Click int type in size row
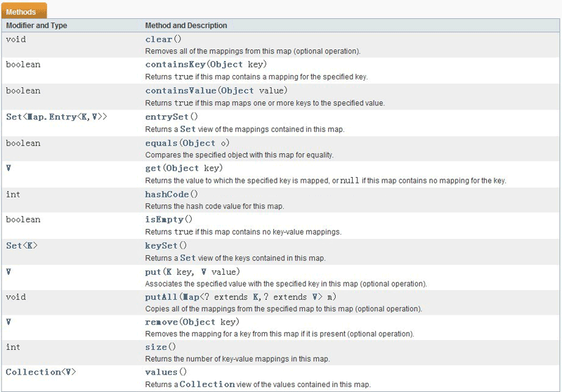 [x=13, y=347]
